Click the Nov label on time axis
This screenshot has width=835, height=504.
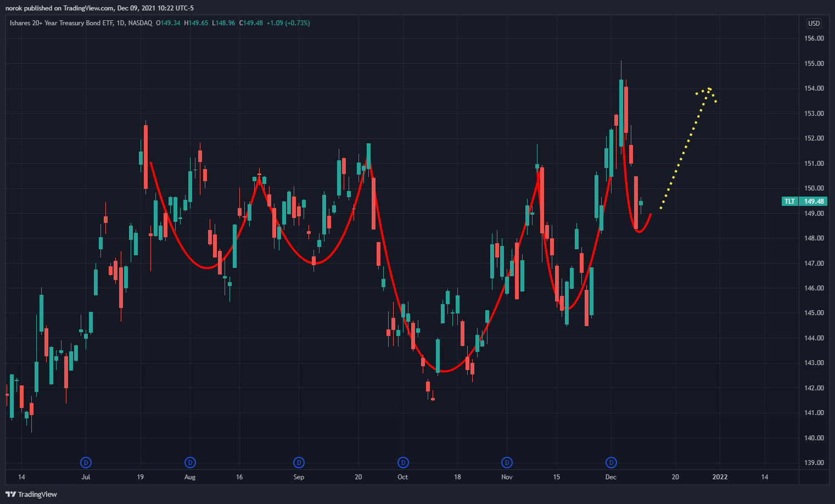click(x=507, y=477)
